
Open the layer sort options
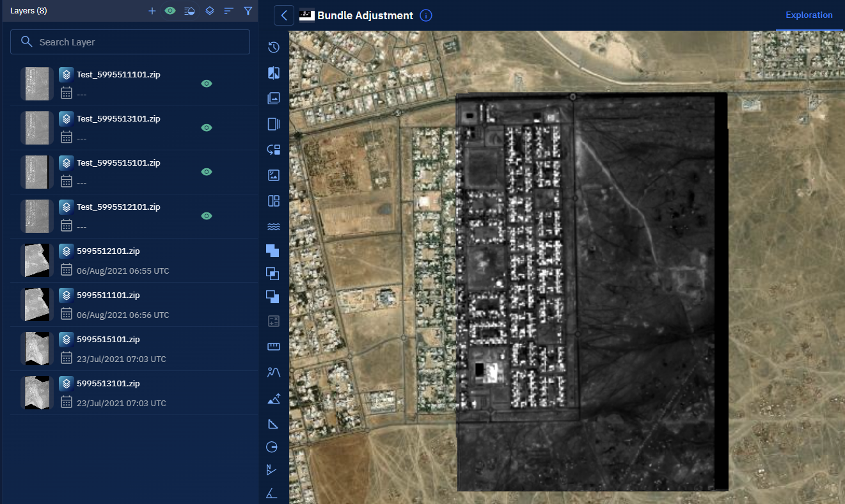[229, 11]
